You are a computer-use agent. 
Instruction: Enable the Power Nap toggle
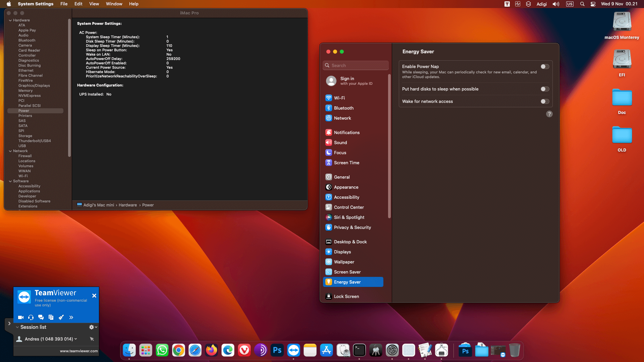click(545, 67)
